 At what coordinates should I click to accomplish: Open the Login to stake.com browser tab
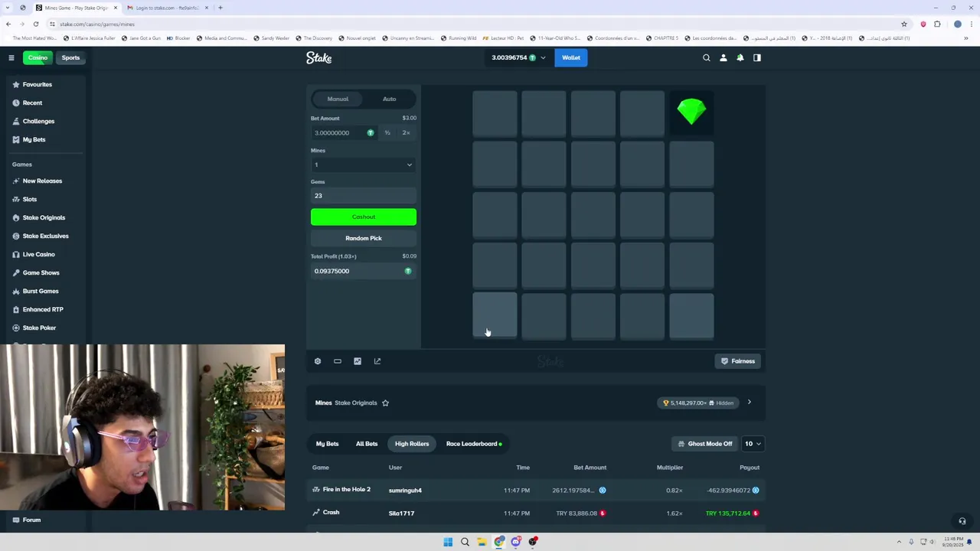pyautogui.click(x=168, y=8)
